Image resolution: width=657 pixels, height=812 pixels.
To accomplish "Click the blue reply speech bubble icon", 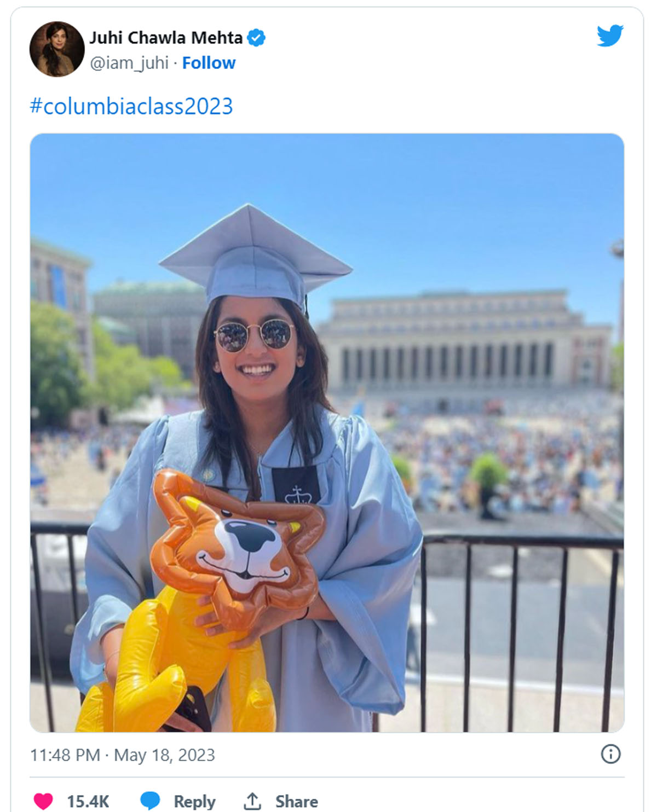I will (150, 801).
